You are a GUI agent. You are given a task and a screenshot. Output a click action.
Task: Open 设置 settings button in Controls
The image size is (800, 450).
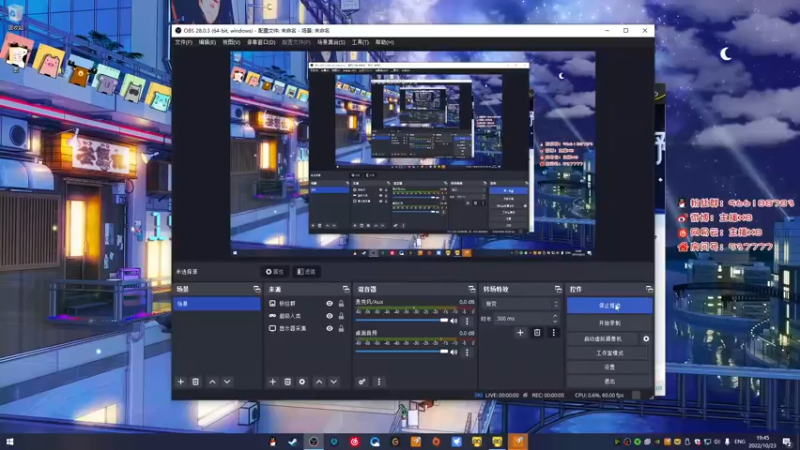[x=610, y=367]
